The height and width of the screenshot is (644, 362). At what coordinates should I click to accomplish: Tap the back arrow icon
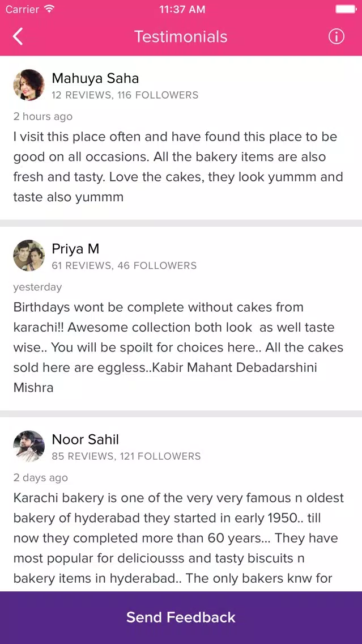[18, 36]
